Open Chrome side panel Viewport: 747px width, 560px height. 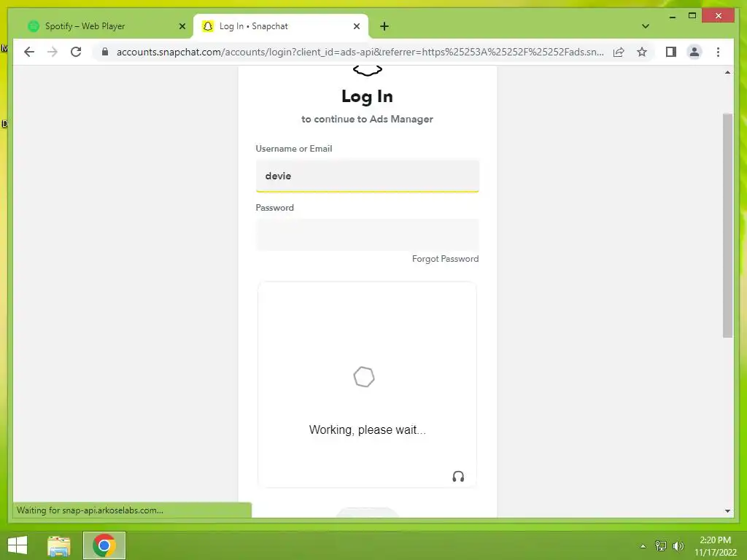(x=671, y=52)
